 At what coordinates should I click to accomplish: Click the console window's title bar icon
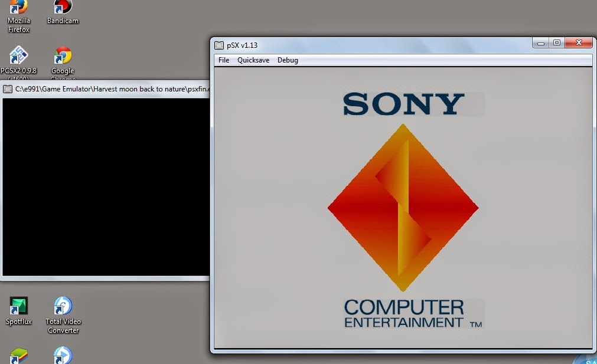click(8, 89)
